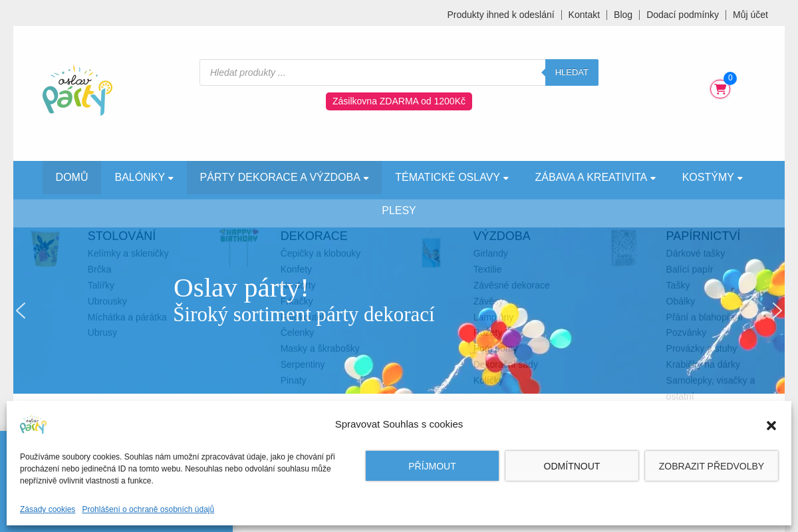
Task: Select Talířky submenu link
Action: pyautogui.click(x=101, y=285)
